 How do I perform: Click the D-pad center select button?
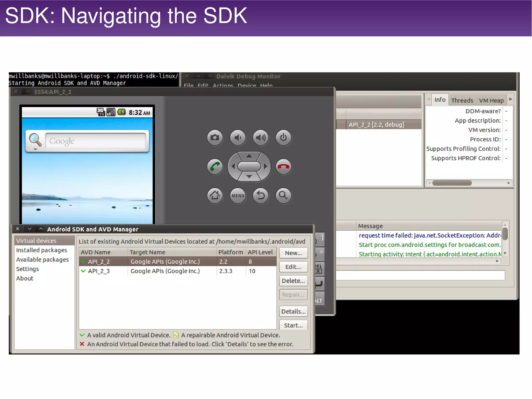[249, 166]
